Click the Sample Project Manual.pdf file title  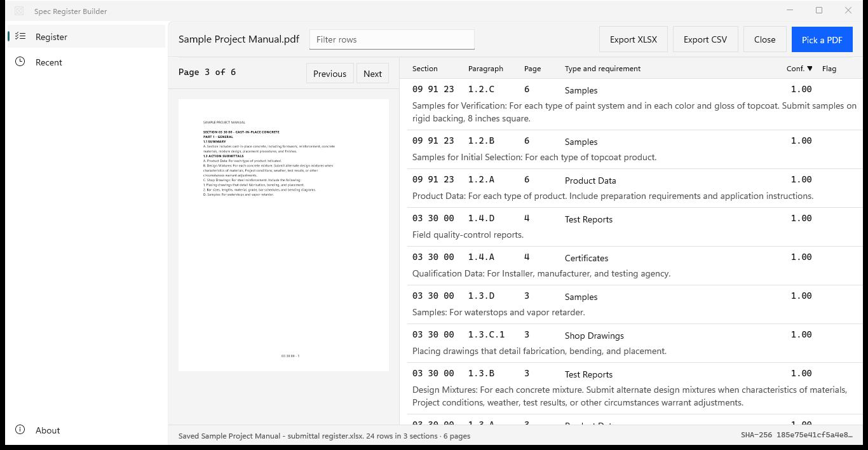(x=239, y=39)
